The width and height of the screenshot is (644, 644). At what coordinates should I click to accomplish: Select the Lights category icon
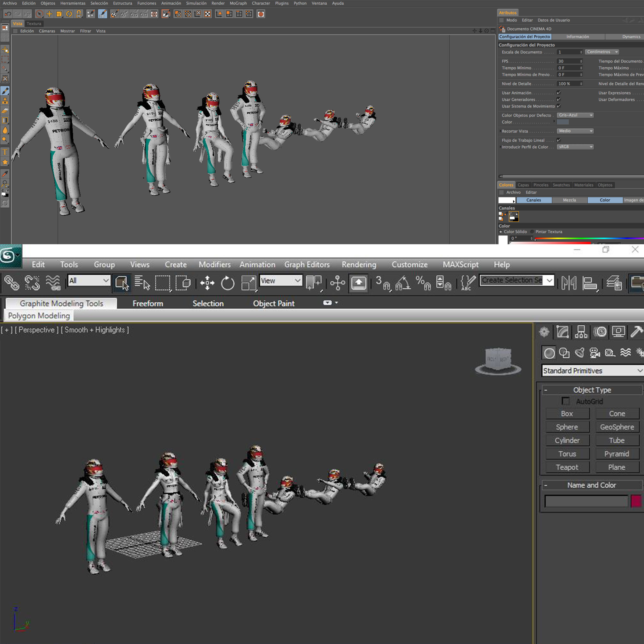pyautogui.click(x=580, y=353)
